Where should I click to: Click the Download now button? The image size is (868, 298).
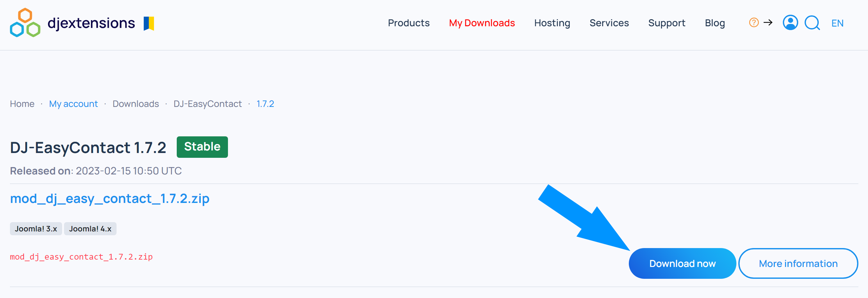click(x=682, y=263)
